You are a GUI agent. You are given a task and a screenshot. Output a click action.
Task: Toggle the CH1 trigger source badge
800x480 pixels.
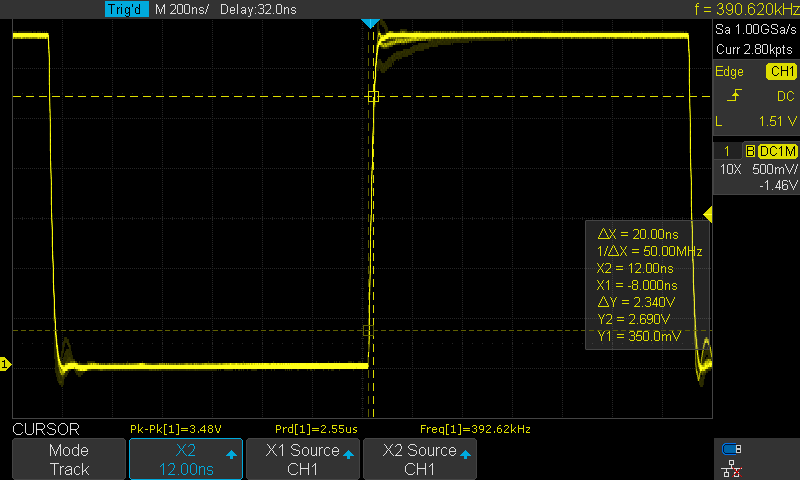click(780, 72)
